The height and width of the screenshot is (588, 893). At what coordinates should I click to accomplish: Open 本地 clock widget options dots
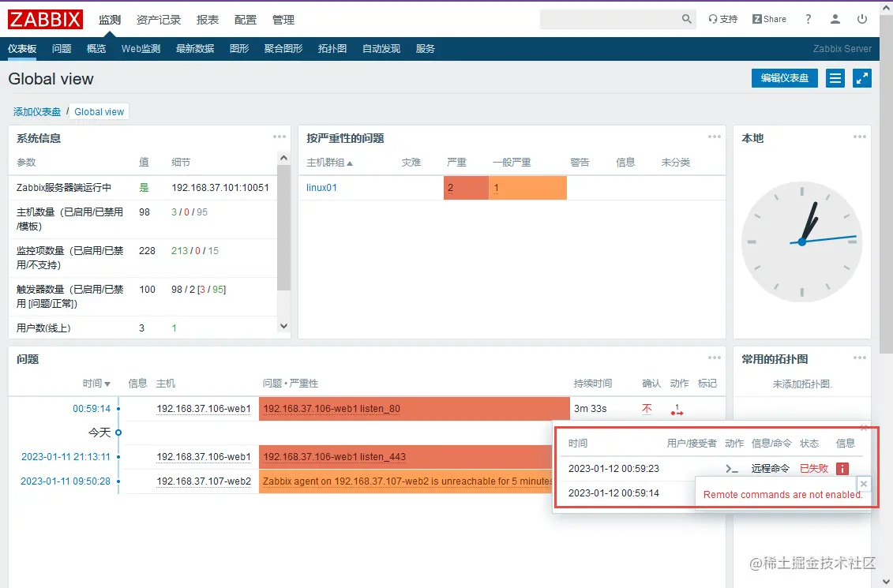point(859,137)
